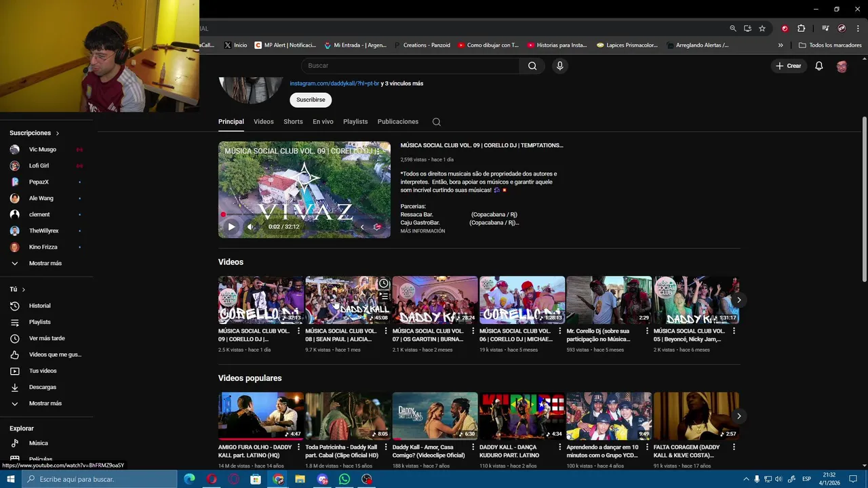Open File Explorer from the taskbar

(x=300, y=479)
